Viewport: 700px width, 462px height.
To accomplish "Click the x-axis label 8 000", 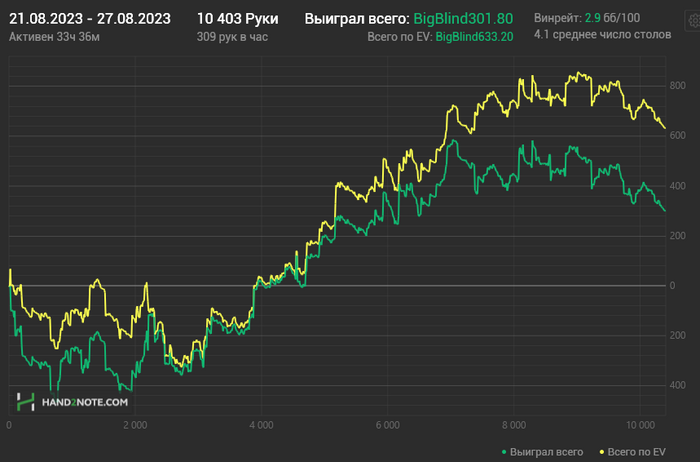I will pos(514,425).
